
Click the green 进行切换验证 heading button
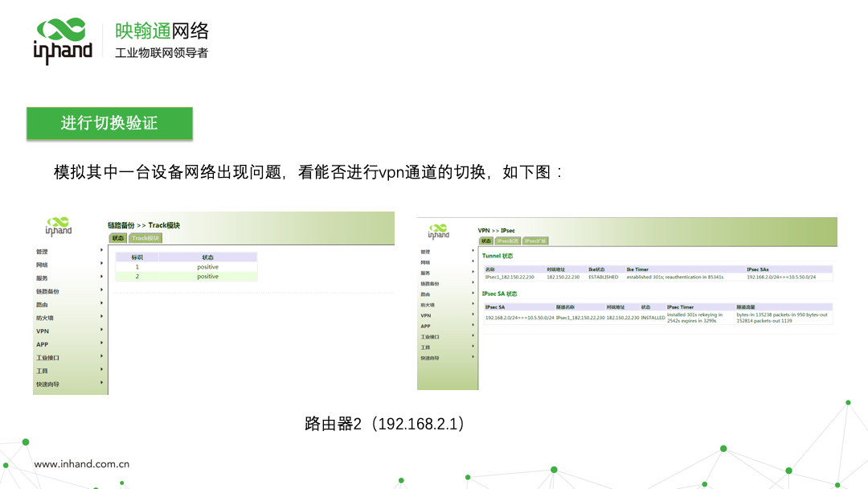click(109, 123)
